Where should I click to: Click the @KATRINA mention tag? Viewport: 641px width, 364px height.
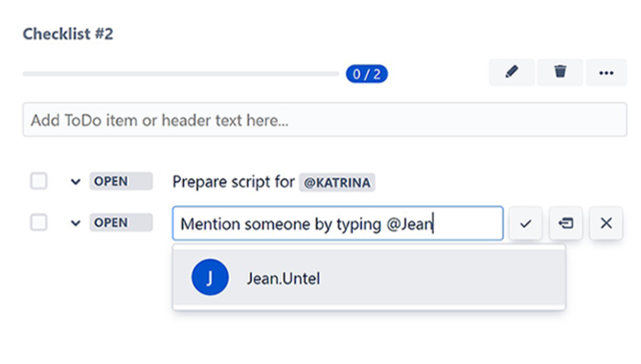(x=337, y=182)
